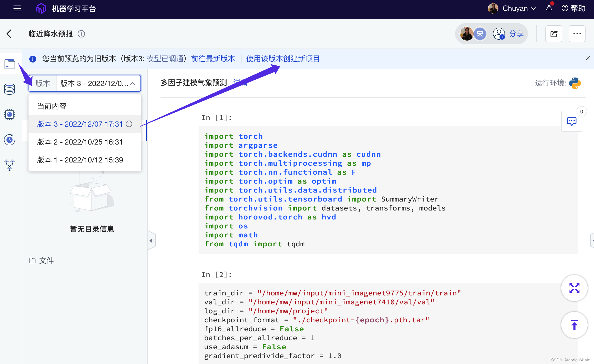Image resolution: width=594 pixels, height=364 pixels.
Task: Click the 前往最新版本 link
Action: pos(213,59)
